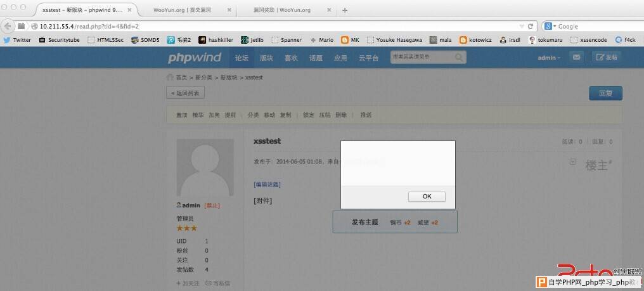
Task: Reload the page with the refresh icon
Action: [531, 26]
